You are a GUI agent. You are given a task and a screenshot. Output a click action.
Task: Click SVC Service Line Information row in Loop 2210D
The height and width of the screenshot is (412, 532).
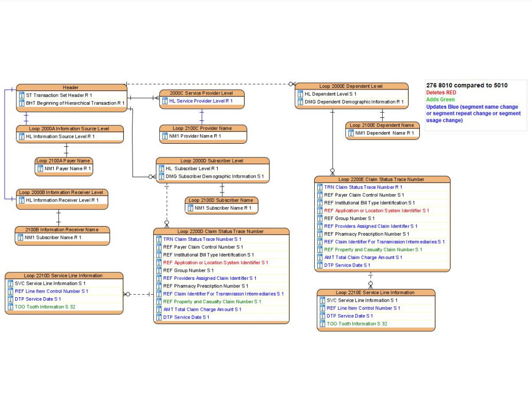coord(50,283)
